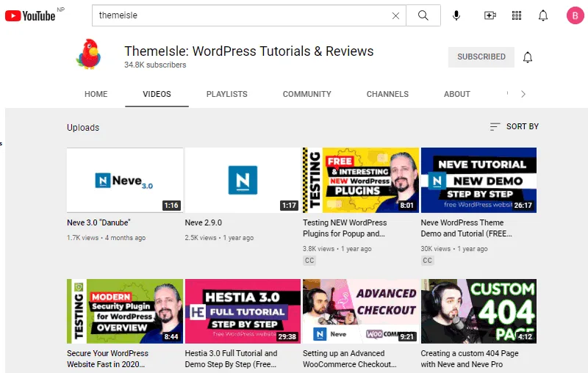Open the Free New WordPress Plugins thumbnail
The width and height of the screenshot is (588, 373).
click(x=361, y=180)
